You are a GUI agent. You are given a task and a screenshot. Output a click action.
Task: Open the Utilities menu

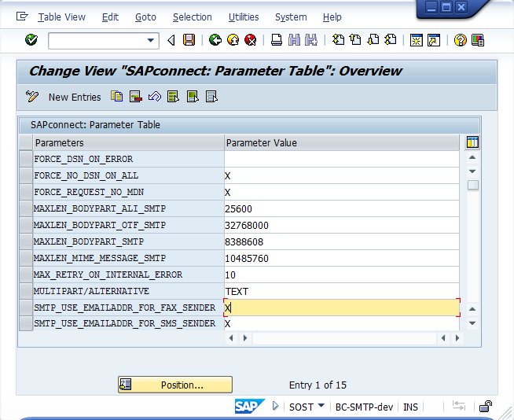[244, 17]
